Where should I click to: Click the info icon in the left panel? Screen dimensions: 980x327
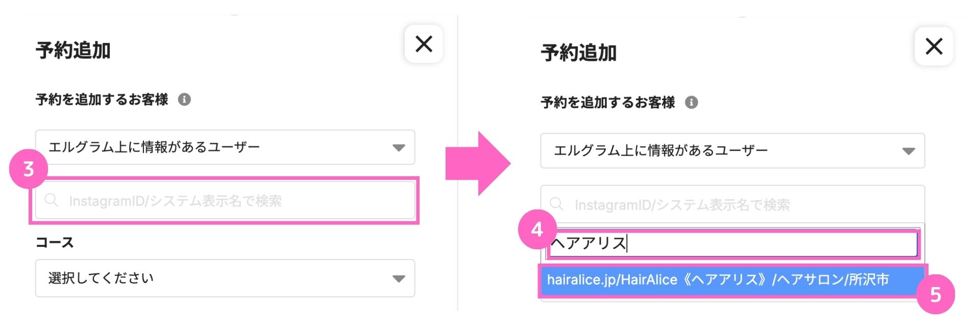tap(184, 100)
